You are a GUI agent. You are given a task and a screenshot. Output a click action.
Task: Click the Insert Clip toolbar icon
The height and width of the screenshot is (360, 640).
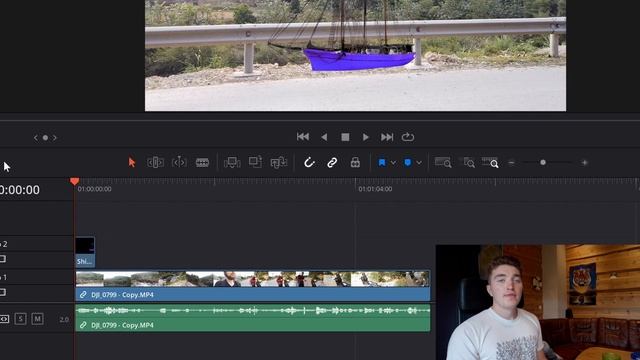232,162
